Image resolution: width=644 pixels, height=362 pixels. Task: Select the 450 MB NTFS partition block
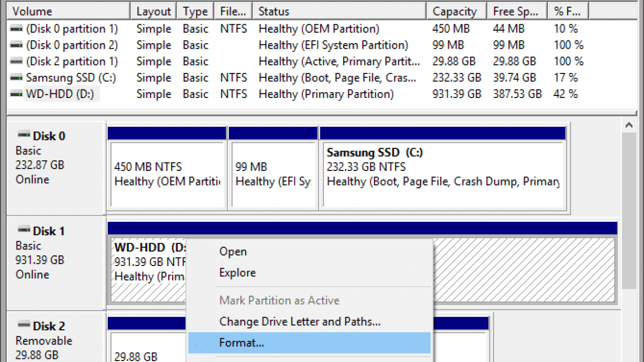pyautogui.click(x=167, y=174)
